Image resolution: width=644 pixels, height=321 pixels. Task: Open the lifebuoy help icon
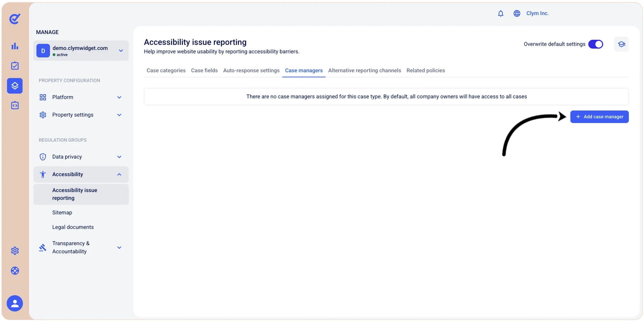[15, 271]
